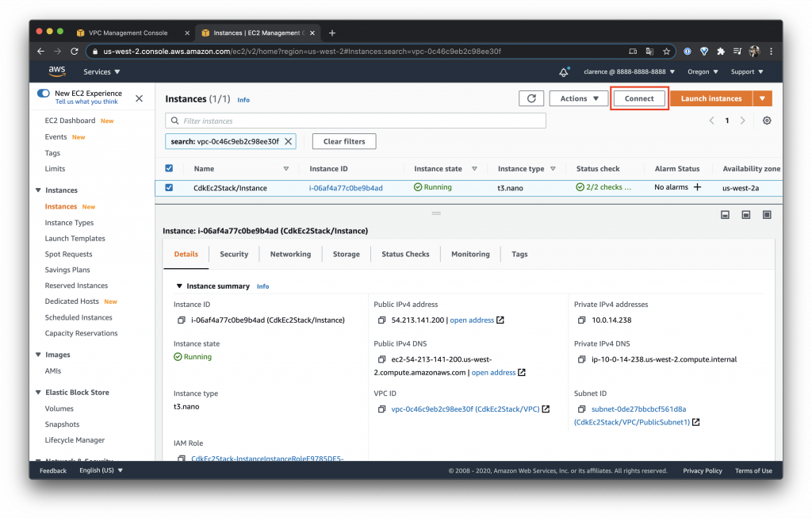Add alarm with plus icon in row
This screenshot has height=518, width=812.
(698, 187)
